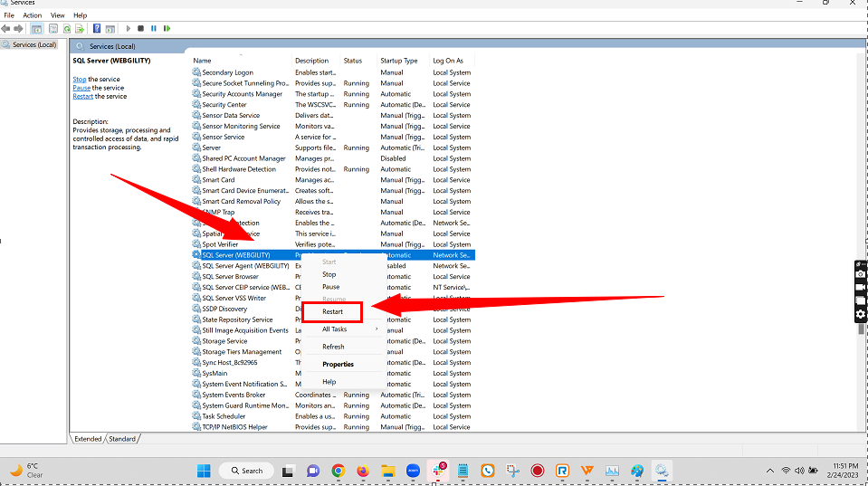The image size is (868, 486).
Task: Click the services list vertical scrollbar thumb
Action: pos(861,329)
